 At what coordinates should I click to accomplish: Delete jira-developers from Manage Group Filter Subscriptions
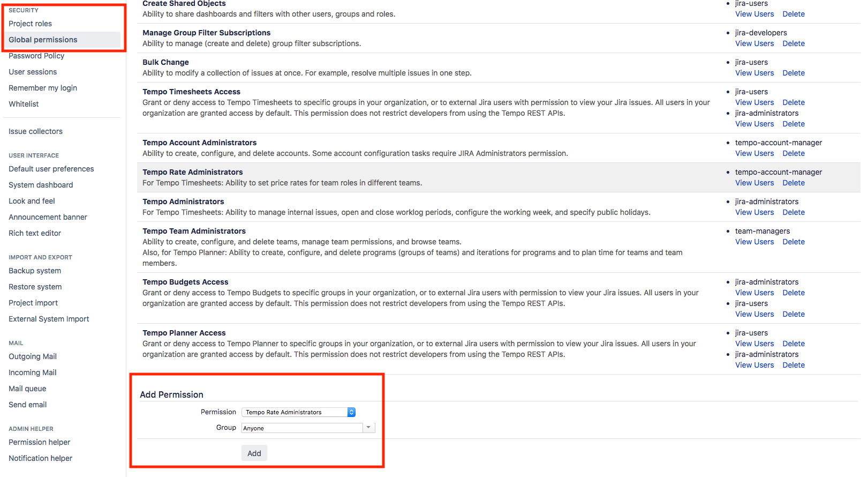tap(794, 43)
